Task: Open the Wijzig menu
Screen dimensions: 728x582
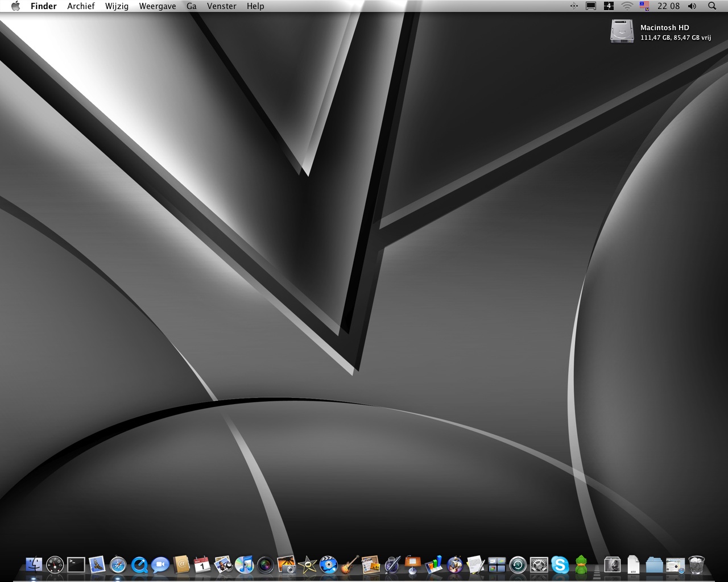Action: (117, 6)
